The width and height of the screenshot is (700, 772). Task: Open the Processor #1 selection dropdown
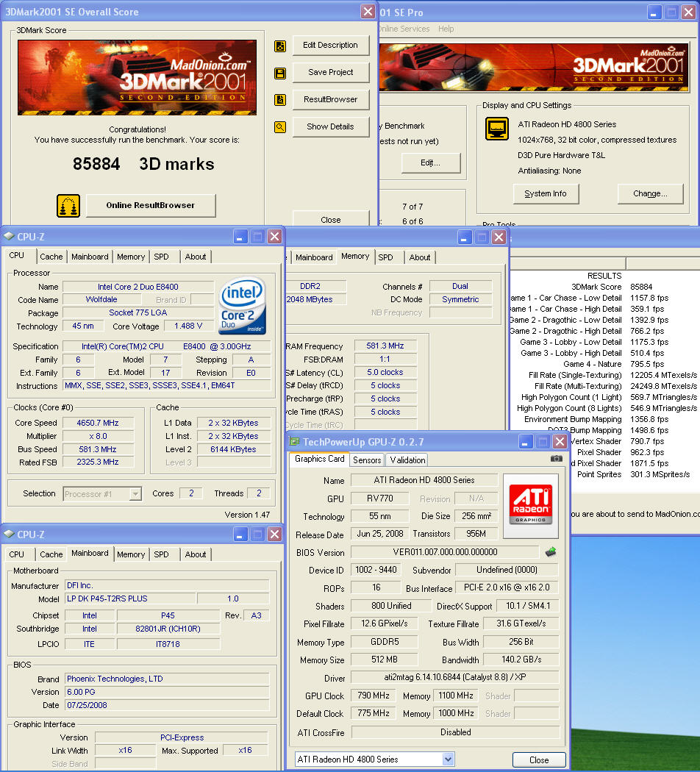coord(135,494)
